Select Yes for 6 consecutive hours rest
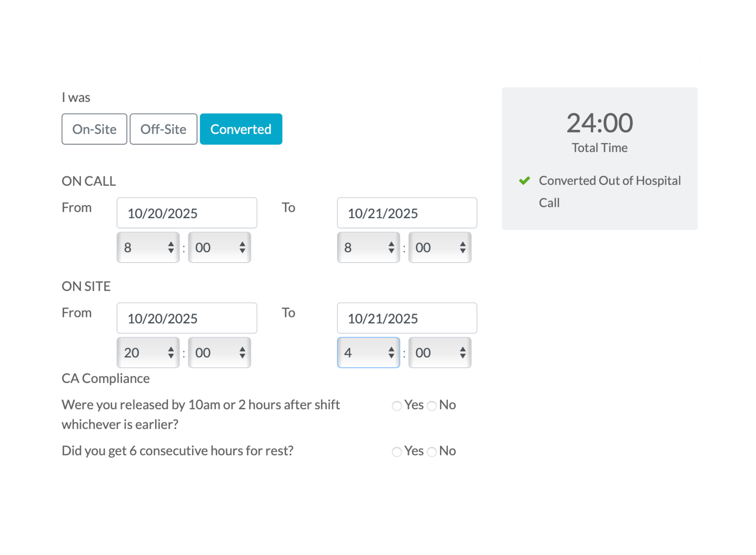This screenshot has width=756, height=555. pos(397,452)
